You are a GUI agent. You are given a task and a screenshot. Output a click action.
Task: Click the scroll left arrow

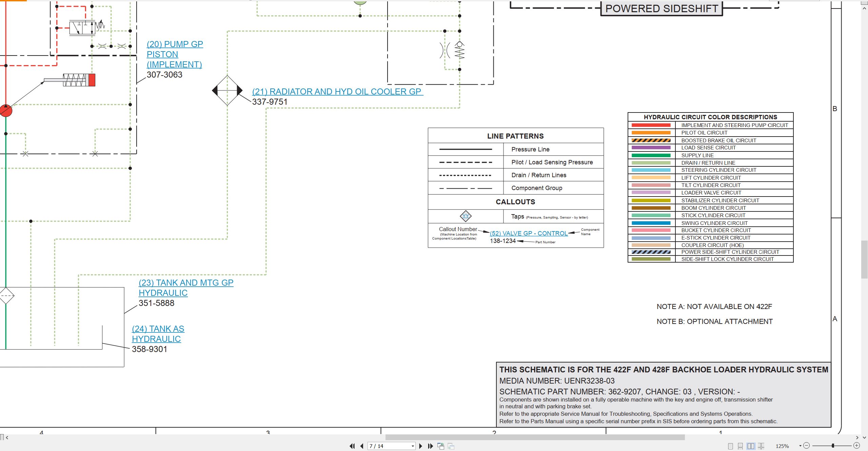7,437
